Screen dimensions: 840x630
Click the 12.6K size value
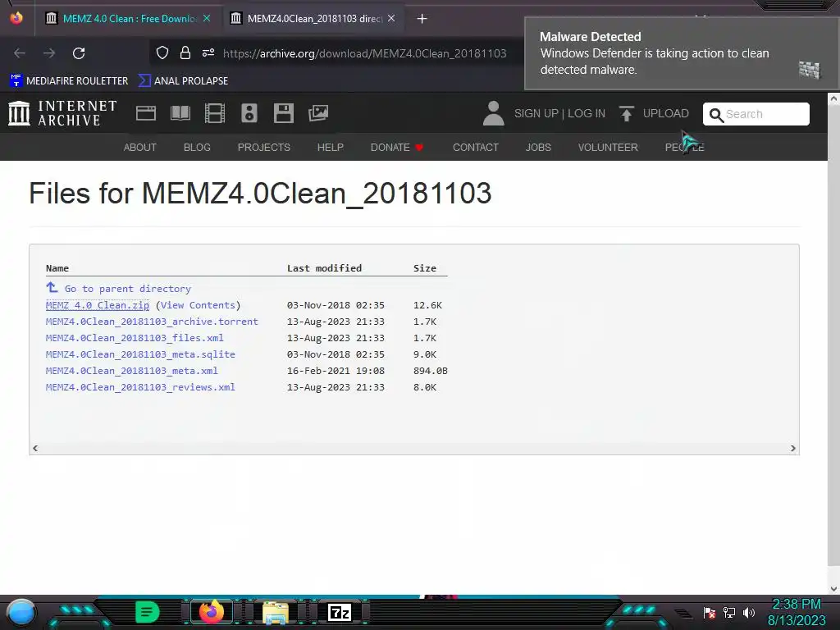click(427, 305)
